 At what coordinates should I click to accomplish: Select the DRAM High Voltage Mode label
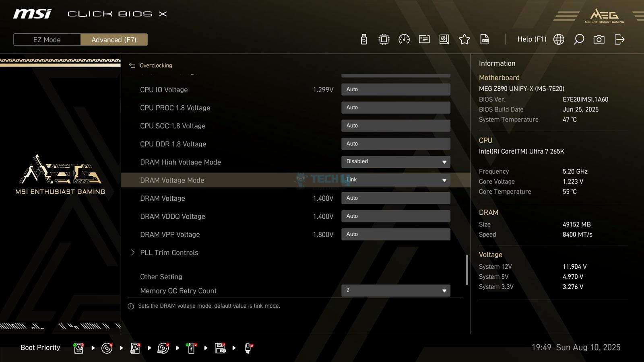point(180,162)
